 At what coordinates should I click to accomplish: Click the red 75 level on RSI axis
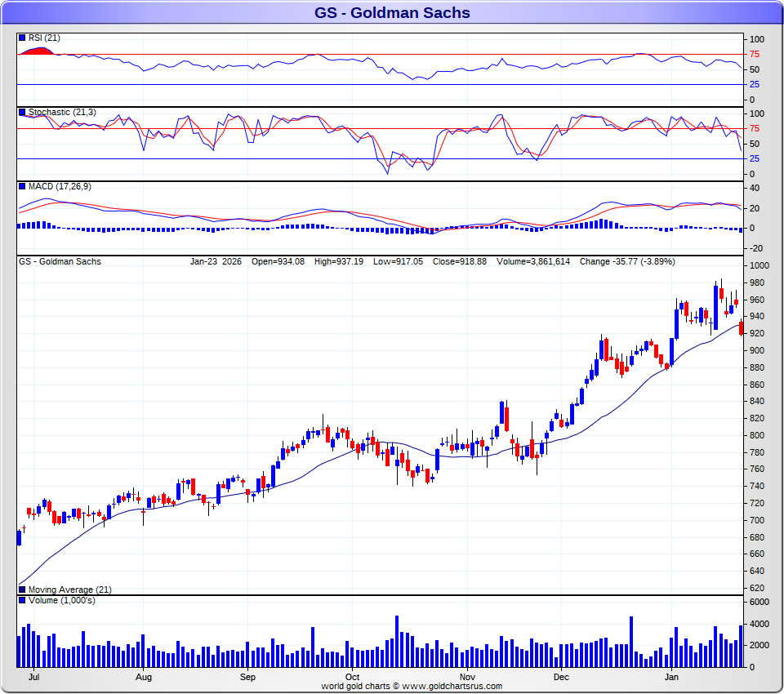755,55
